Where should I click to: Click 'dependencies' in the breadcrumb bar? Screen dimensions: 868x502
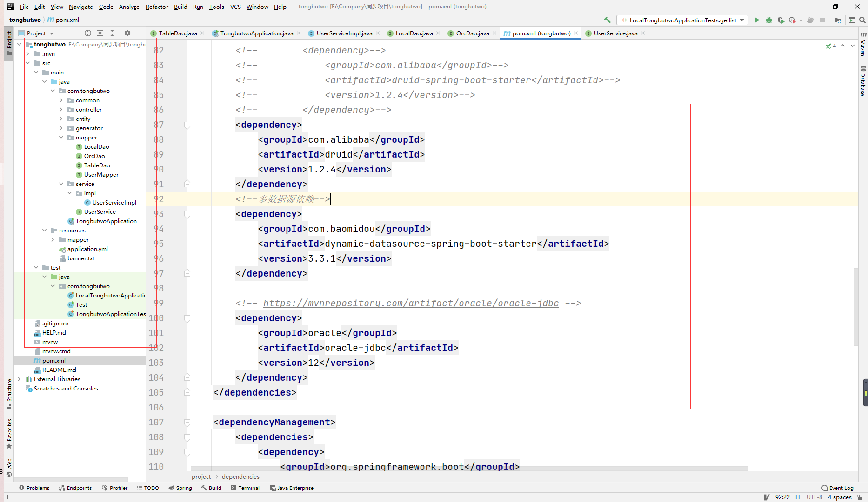click(240, 476)
